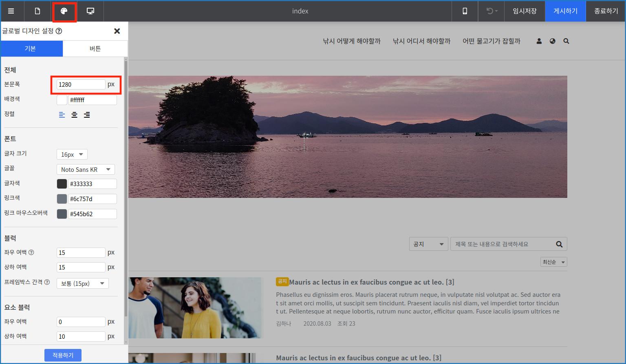Switch to the 버튼 tab
This screenshot has width=626, height=364.
95,48
